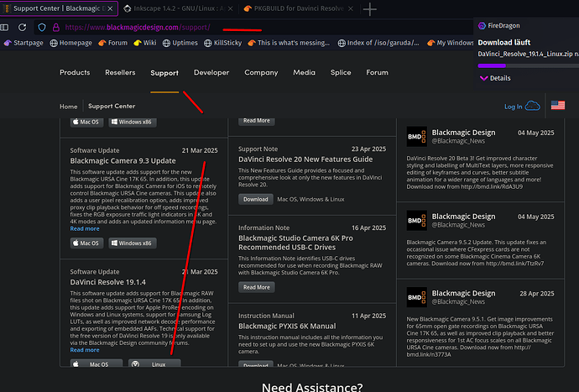This screenshot has height=392, width=579.
Task: Open the Developer menu
Action: click(211, 72)
